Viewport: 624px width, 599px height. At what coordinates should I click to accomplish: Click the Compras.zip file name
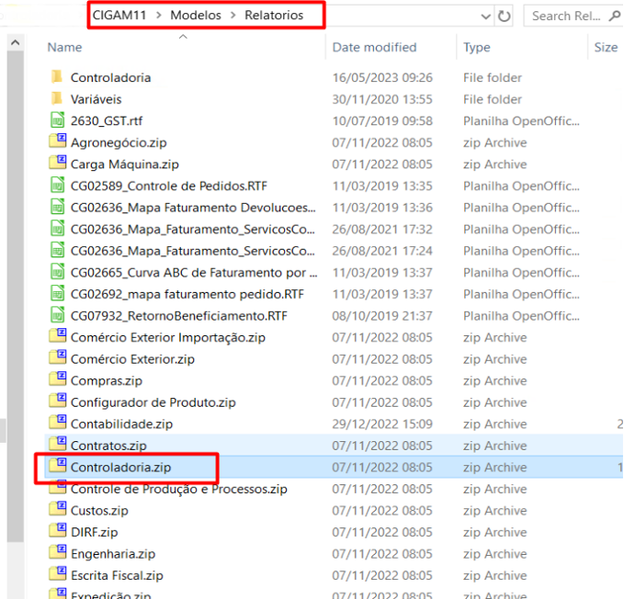[x=106, y=380]
